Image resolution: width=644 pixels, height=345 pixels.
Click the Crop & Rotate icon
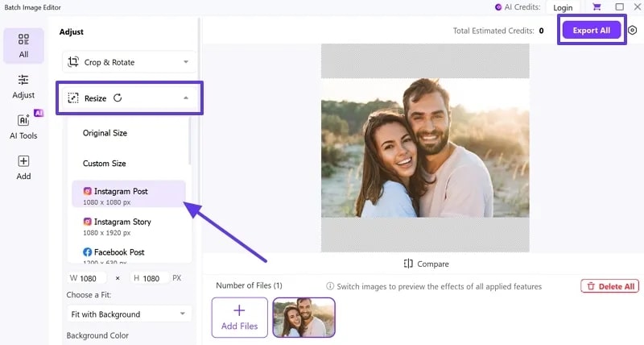point(73,62)
